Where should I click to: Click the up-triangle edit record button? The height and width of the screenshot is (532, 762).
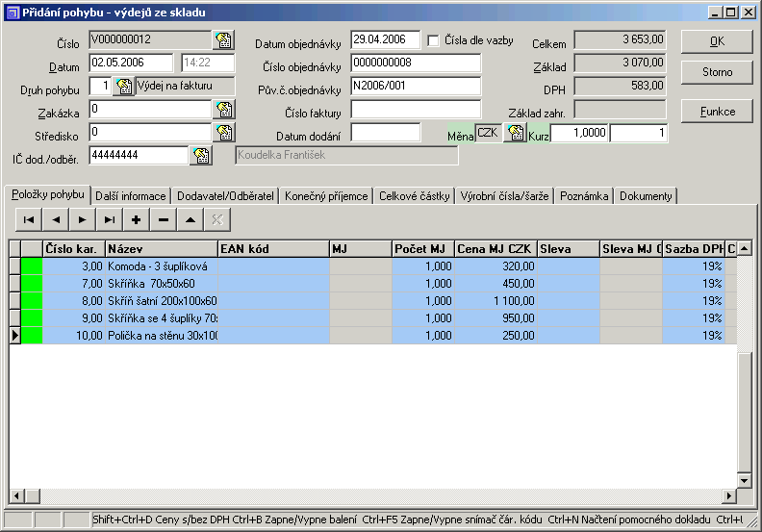point(190,220)
